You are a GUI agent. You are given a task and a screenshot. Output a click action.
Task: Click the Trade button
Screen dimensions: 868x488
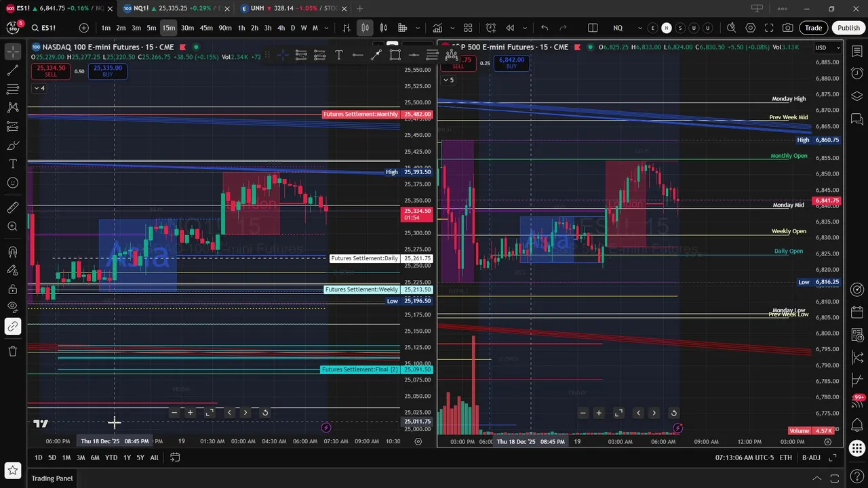pyautogui.click(x=814, y=28)
